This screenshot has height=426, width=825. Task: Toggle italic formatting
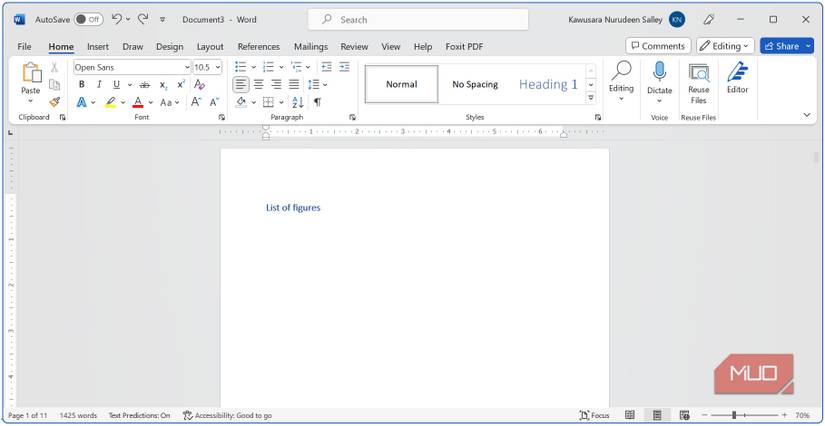(x=99, y=85)
